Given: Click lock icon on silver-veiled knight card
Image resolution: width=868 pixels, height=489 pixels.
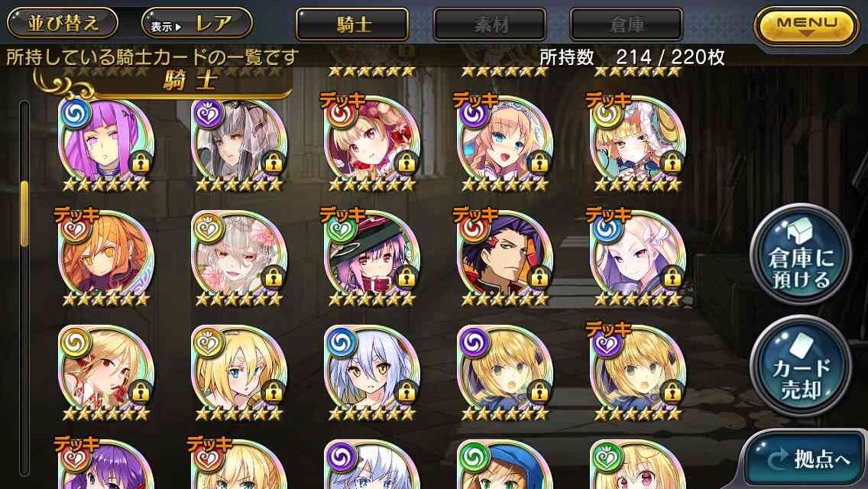Looking at the screenshot, I should [x=273, y=163].
